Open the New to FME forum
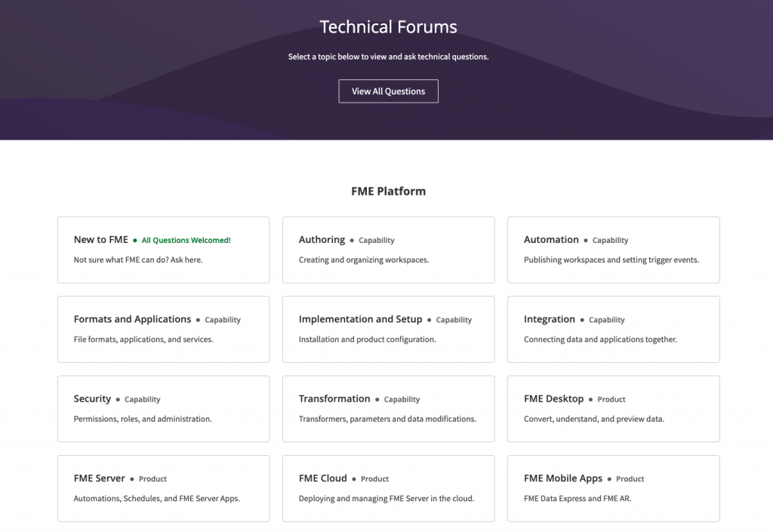773x532 pixels. (x=100, y=239)
